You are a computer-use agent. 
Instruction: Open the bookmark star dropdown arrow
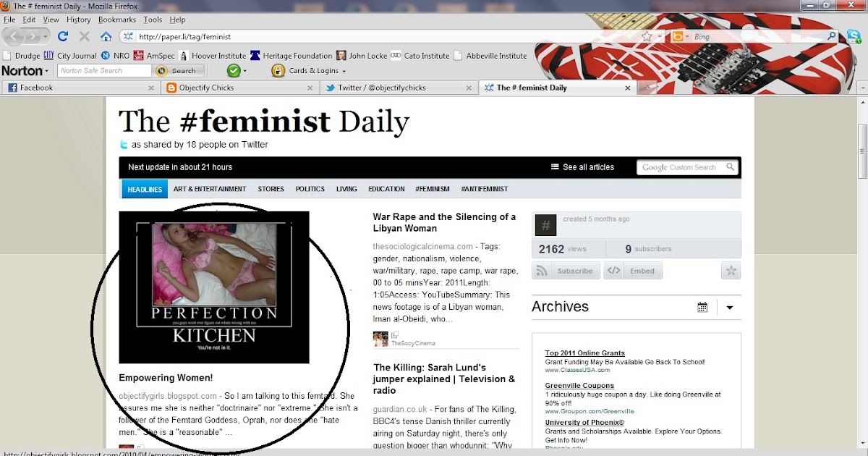click(x=660, y=36)
